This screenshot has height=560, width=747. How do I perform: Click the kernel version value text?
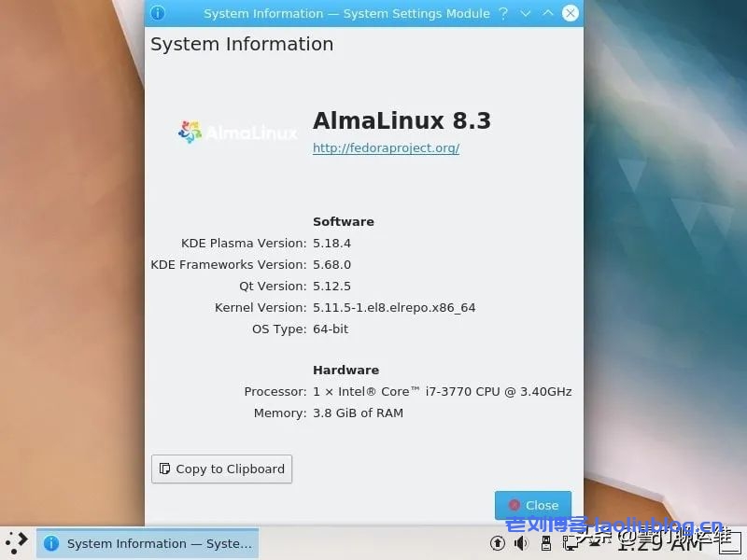click(x=393, y=307)
